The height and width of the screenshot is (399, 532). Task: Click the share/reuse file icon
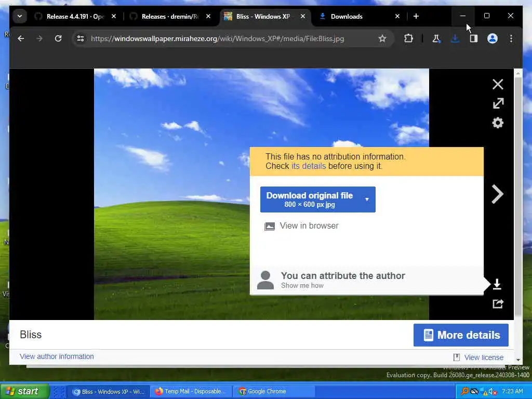point(498,303)
